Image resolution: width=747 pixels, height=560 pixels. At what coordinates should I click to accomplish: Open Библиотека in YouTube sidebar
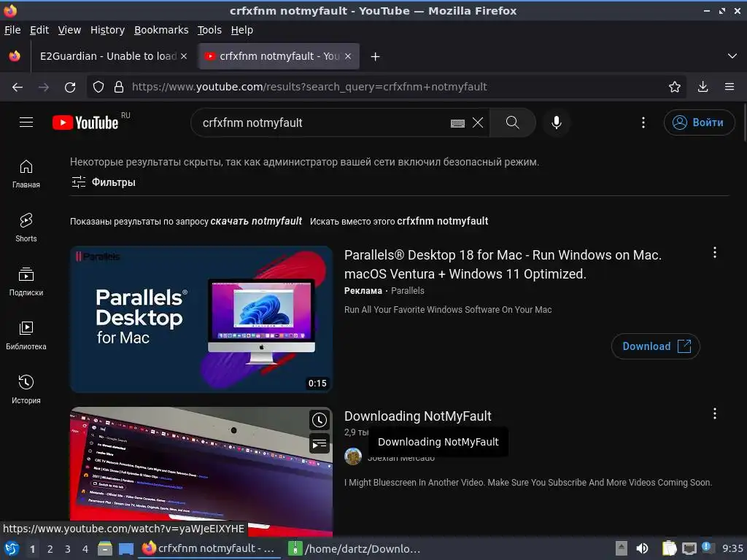click(x=26, y=335)
